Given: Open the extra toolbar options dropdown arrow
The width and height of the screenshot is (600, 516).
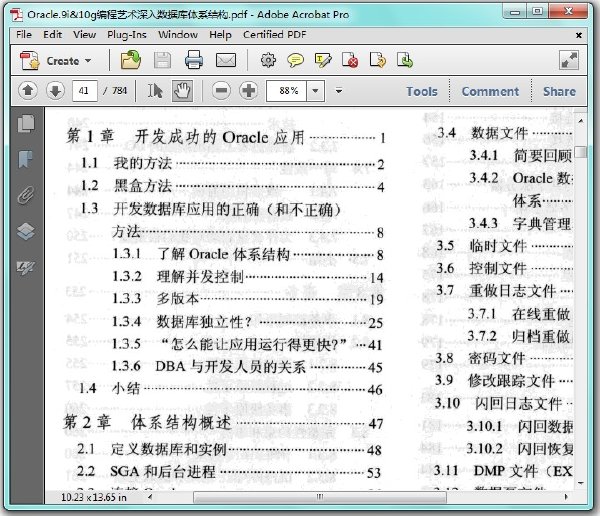Looking at the screenshot, I should pyautogui.click(x=339, y=91).
